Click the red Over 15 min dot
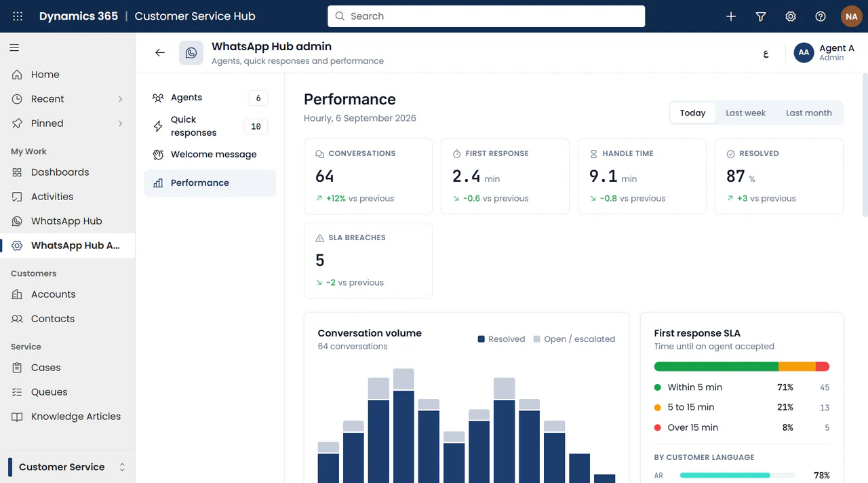This screenshot has width=868, height=483. (x=658, y=428)
